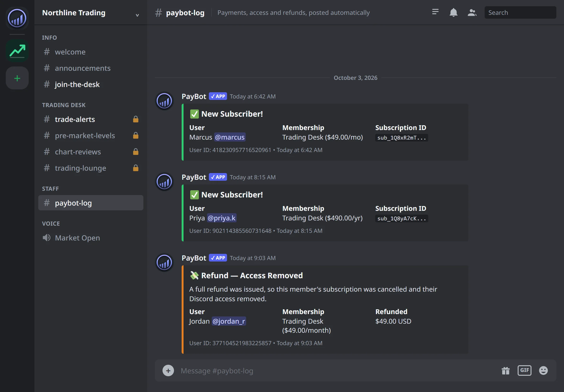
Task: Click Trading Desk ($49.00/mo) membership text
Action: click(x=322, y=137)
